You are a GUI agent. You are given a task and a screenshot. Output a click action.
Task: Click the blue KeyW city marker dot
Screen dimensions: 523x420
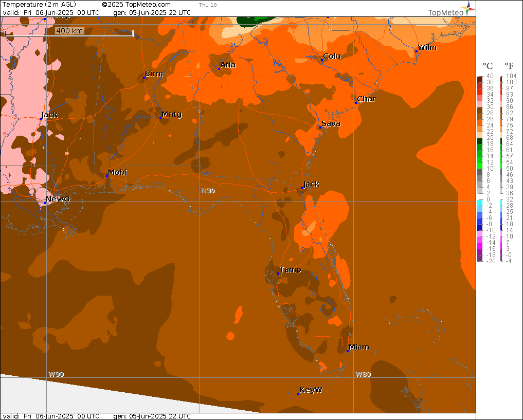click(x=298, y=394)
